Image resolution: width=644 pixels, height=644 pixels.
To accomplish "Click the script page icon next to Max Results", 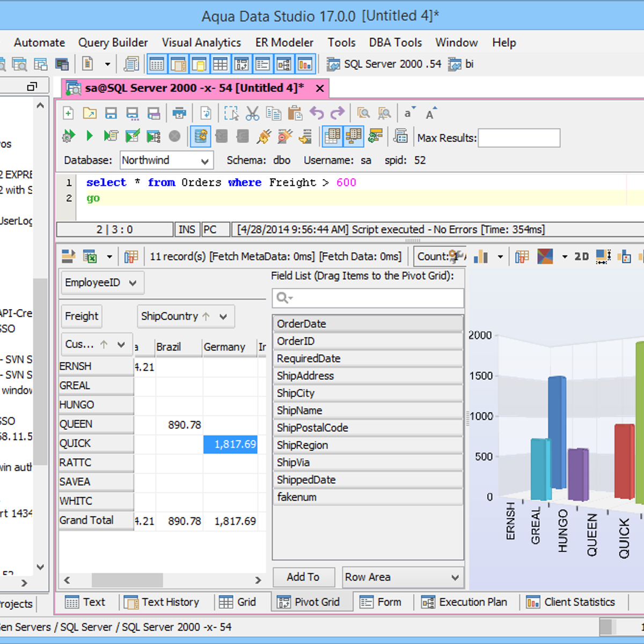I will point(400,136).
